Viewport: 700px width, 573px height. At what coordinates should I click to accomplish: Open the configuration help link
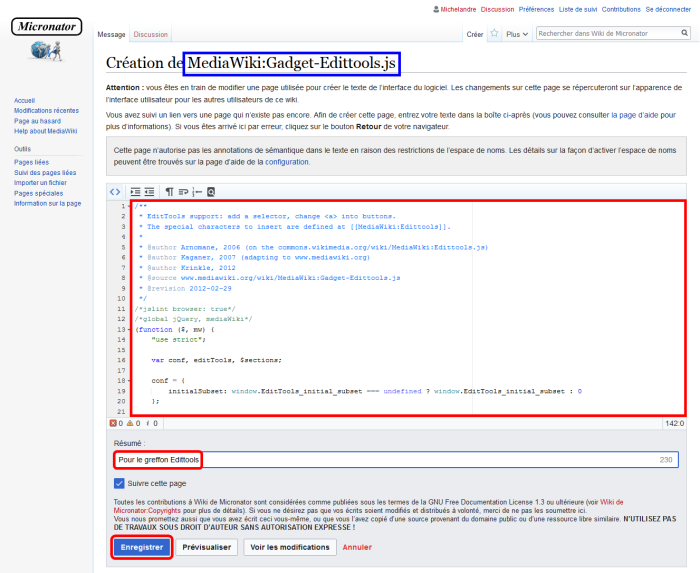click(x=287, y=162)
